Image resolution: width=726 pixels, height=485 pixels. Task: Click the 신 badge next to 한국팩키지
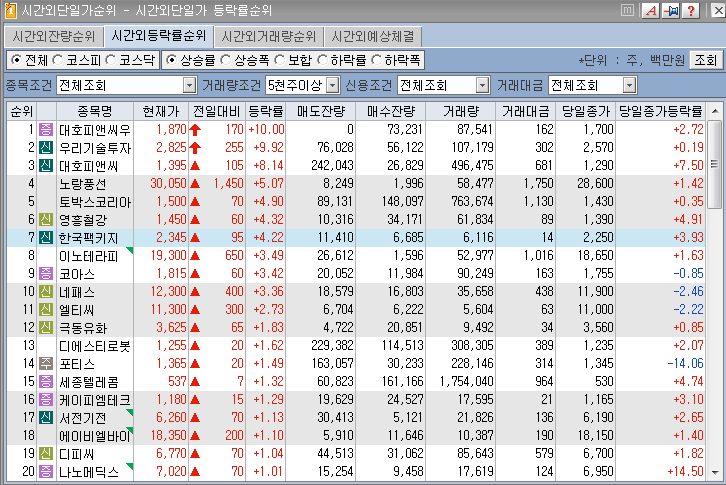(46, 238)
